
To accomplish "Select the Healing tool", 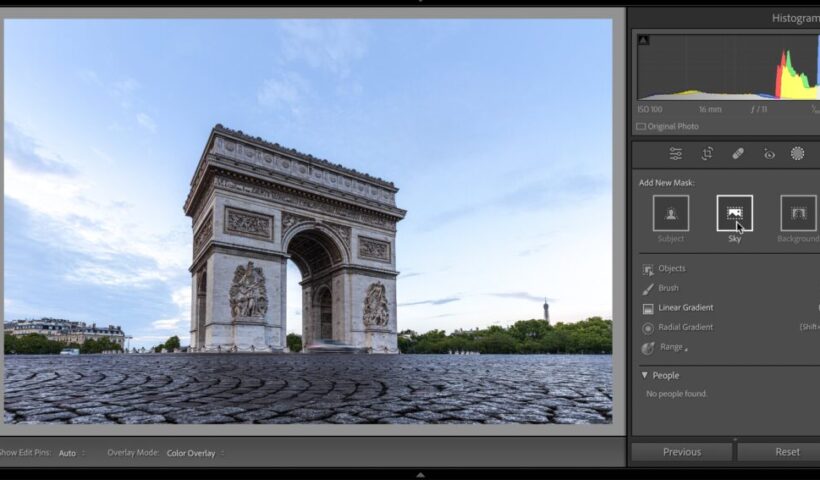I will (x=738, y=154).
